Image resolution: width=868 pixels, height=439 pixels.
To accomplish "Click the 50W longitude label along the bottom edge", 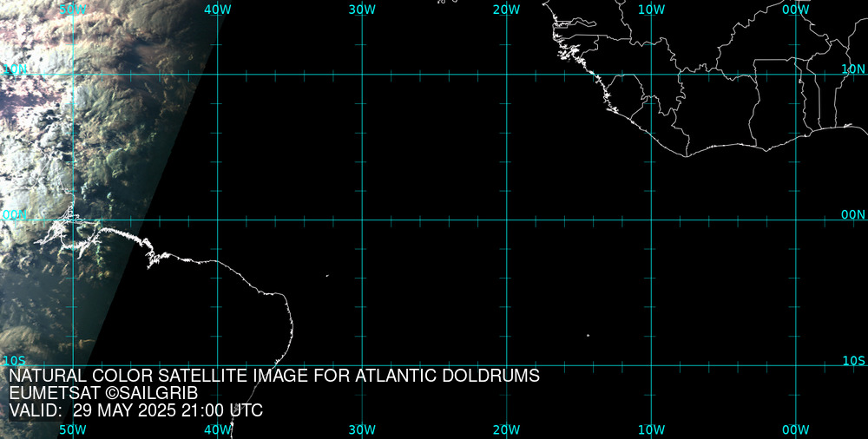I will [x=73, y=430].
